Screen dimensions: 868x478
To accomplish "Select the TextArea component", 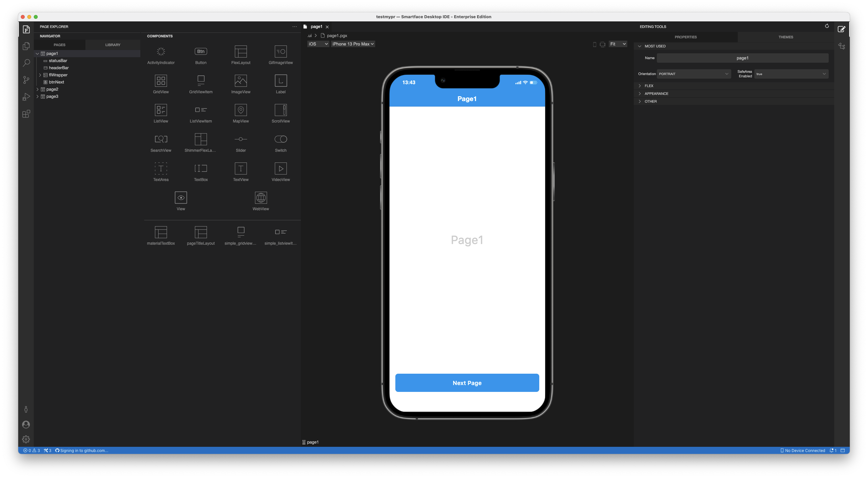I will [161, 172].
